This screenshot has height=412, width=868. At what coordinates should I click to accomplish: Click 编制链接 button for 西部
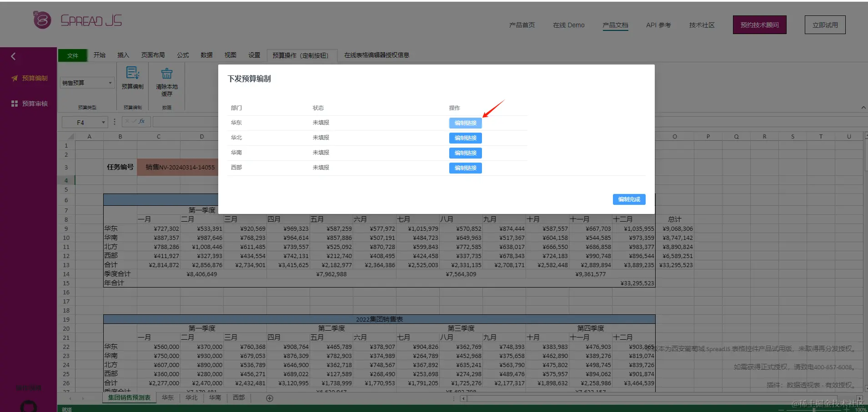tap(466, 168)
